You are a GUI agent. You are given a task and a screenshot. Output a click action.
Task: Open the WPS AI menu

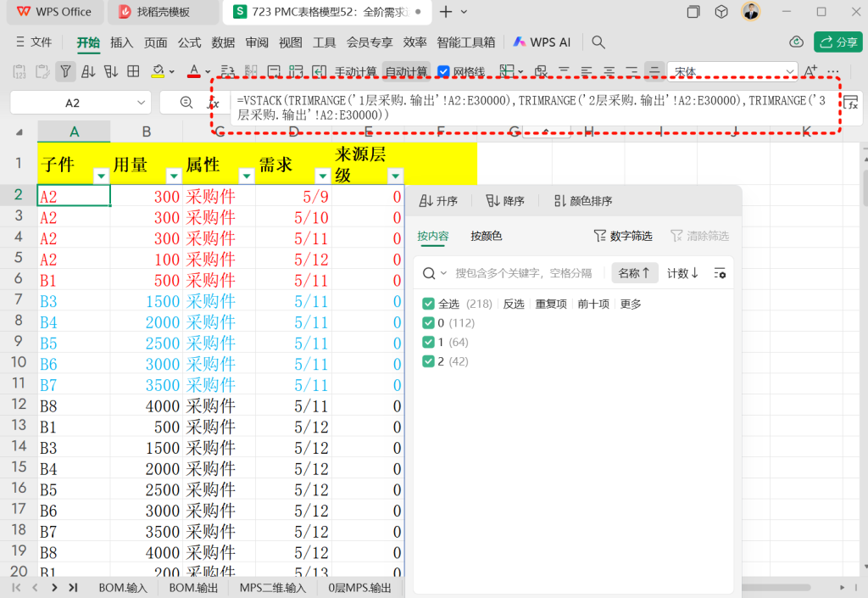coord(542,42)
